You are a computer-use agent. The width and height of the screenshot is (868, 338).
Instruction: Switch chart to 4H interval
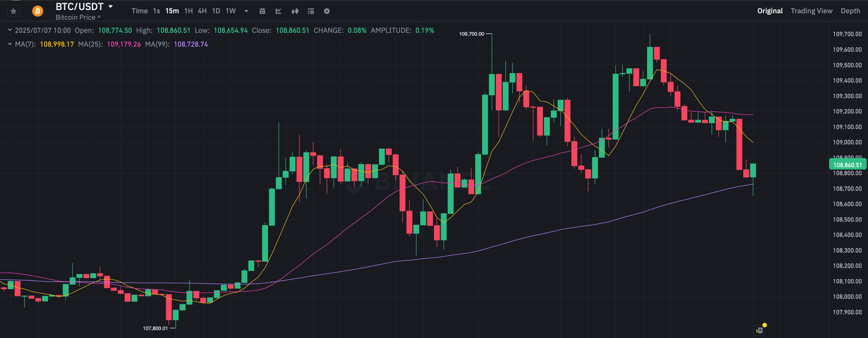tap(202, 11)
